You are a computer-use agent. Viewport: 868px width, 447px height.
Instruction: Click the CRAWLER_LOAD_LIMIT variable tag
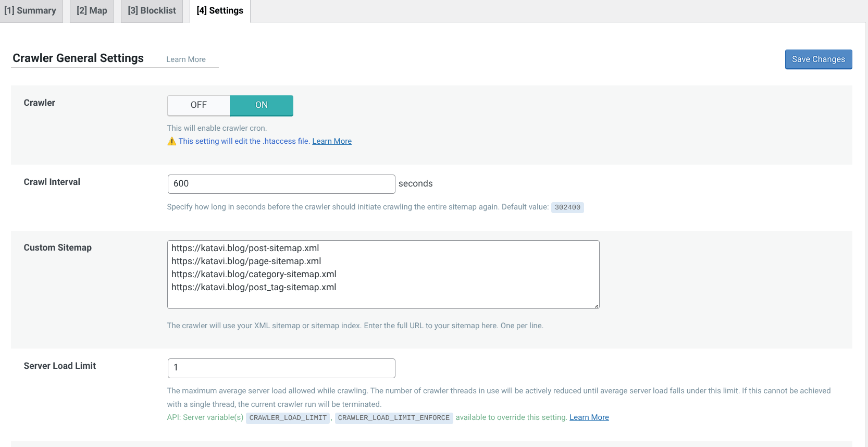pos(288,418)
